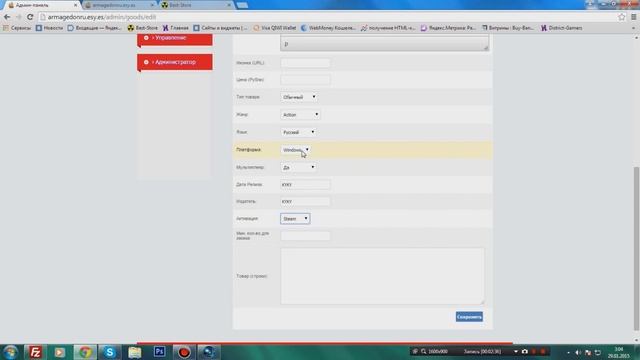Viewport: 640px width, 360px height.
Task: Click the Иконка (URL) input field
Action: pos(305,63)
